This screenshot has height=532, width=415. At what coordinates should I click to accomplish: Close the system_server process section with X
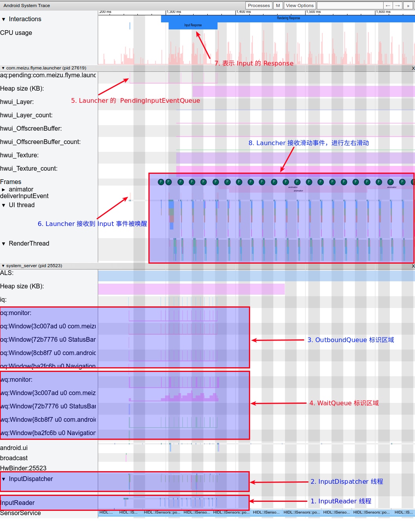[x=413, y=266]
